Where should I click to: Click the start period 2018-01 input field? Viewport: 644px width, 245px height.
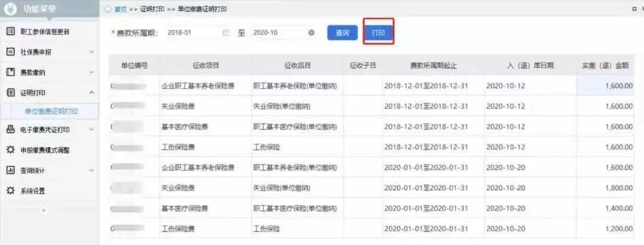191,33
